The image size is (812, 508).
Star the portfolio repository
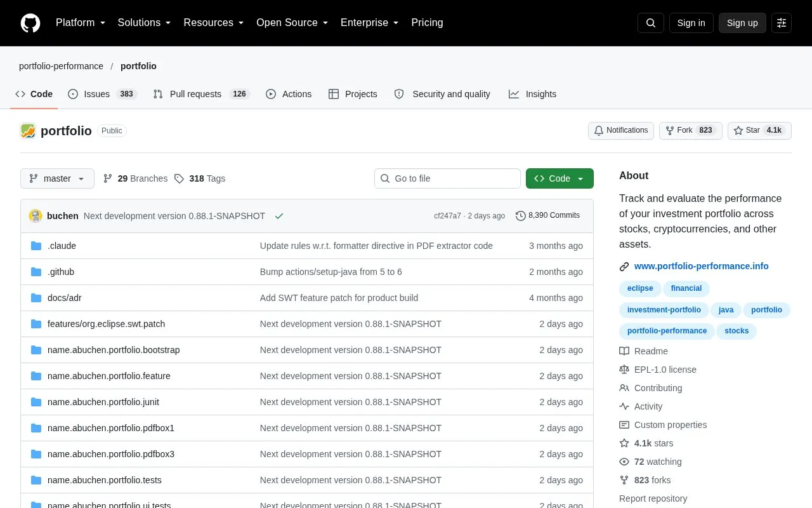coord(759,130)
